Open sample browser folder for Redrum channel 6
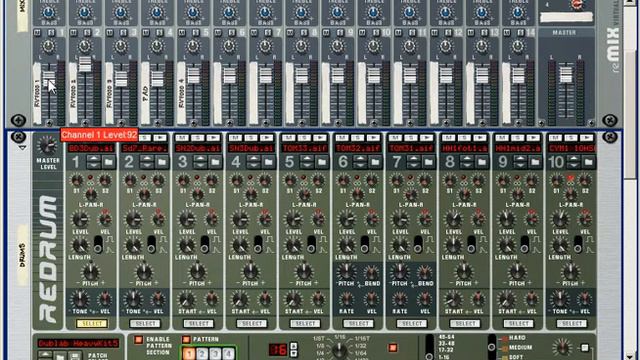Viewport: 640px width, 360px height. (x=376, y=162)
